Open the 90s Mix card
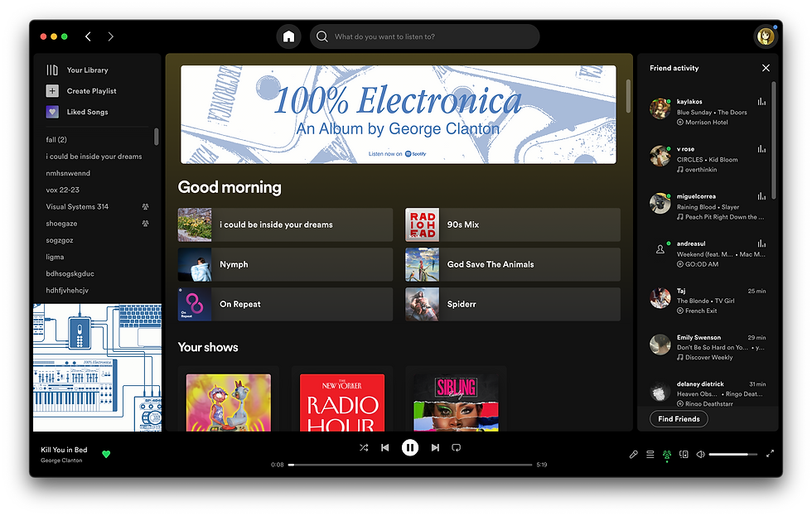 [x=513, y=224]
